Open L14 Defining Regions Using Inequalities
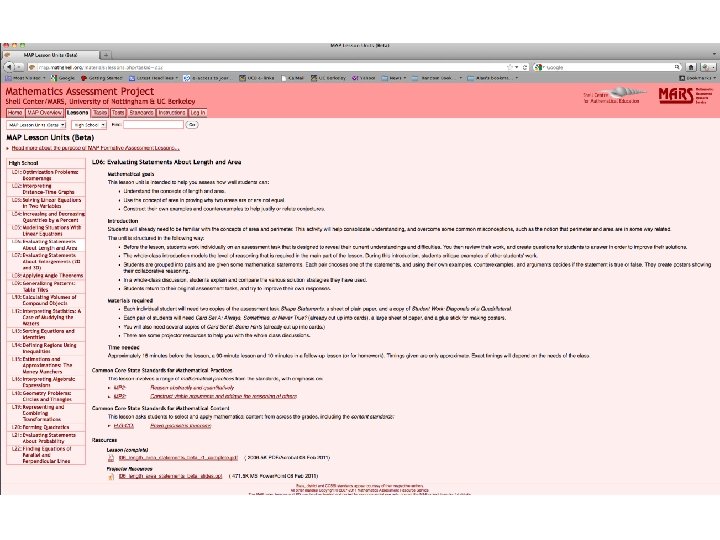Image resolution: width=720 pixels, height=540 pixels. click(44, 349)
